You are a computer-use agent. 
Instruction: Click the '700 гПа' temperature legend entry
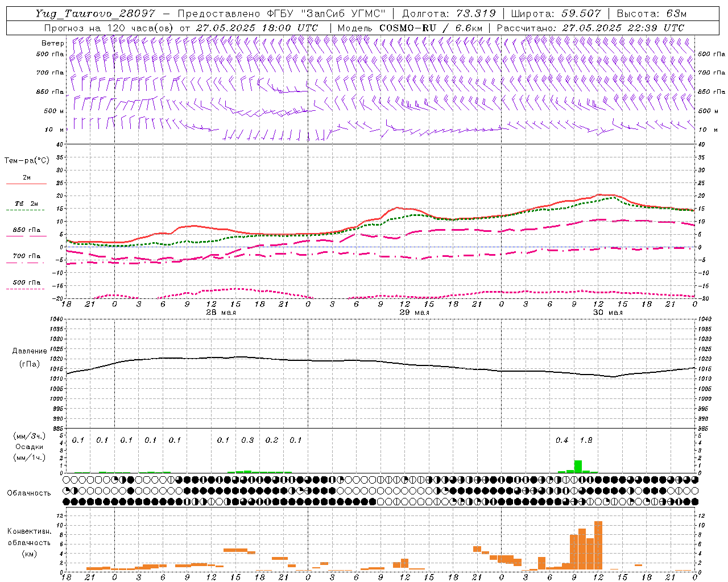tap(27, 256)
